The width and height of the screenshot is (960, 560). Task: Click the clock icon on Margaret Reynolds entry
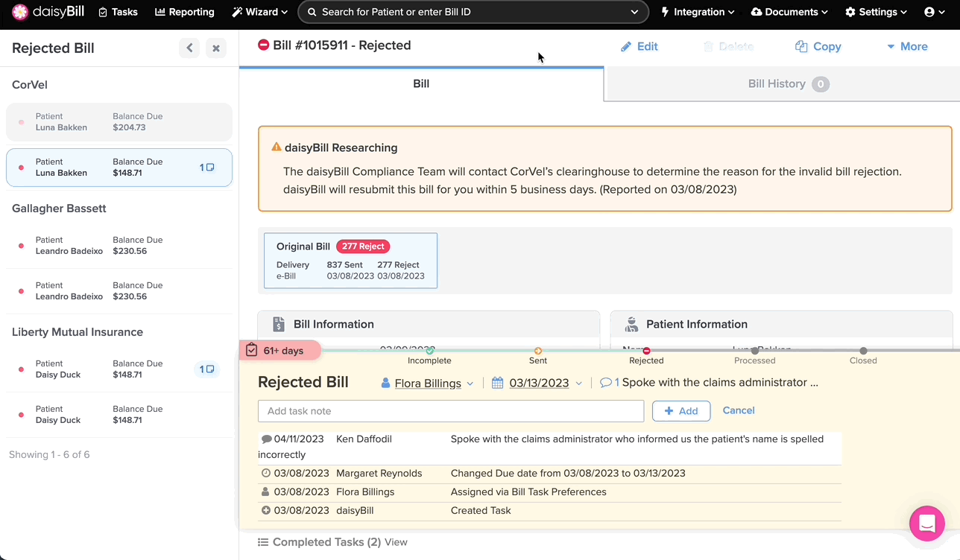[x=266, y=473]
